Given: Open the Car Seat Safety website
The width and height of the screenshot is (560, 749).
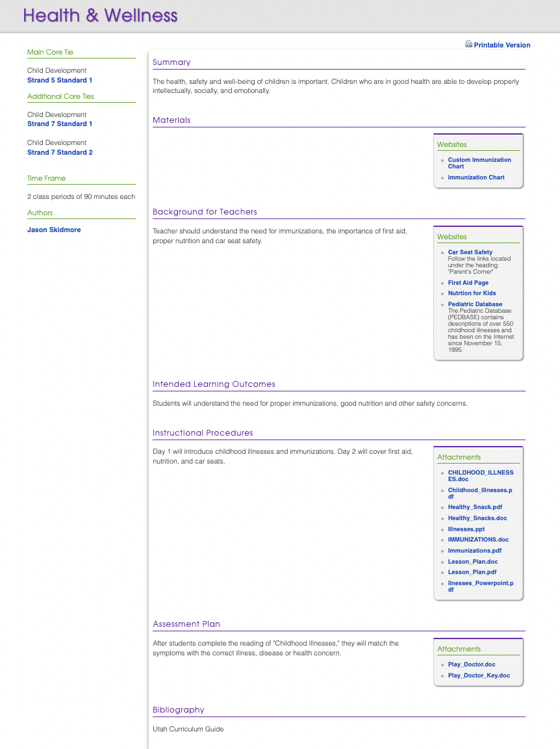Looking at the screenshot, I should click(x=470, y=252).
